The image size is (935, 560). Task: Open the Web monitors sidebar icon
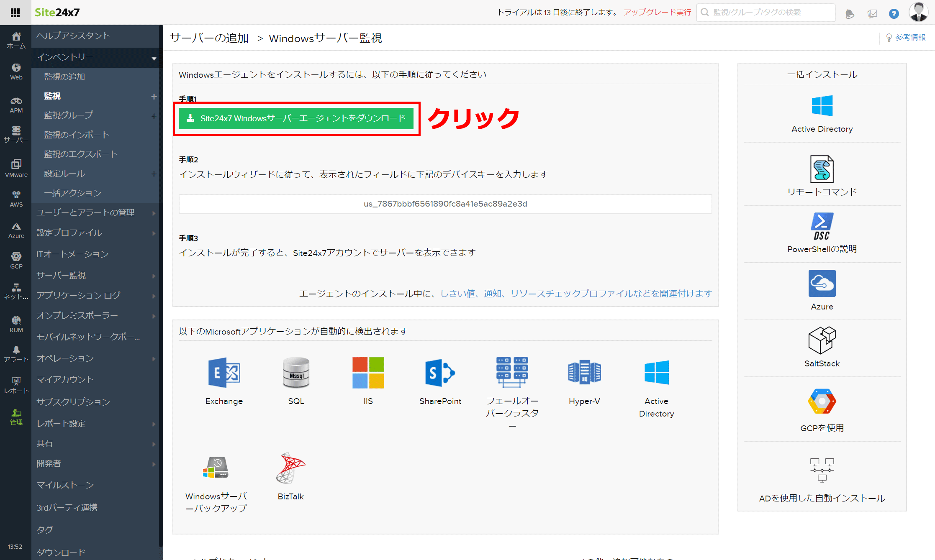click(x=16, y=72)
